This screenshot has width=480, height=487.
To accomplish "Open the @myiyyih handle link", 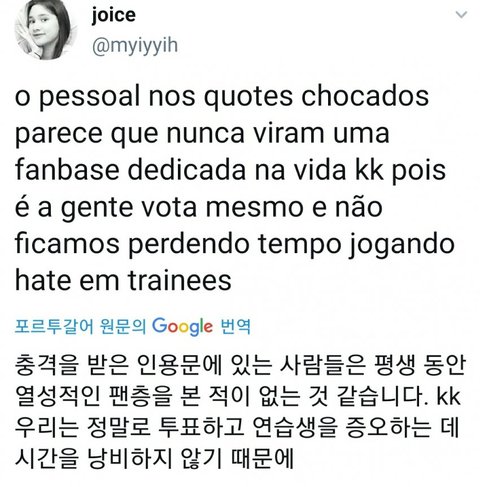I will pyautogui.click(x=135, y=45).
